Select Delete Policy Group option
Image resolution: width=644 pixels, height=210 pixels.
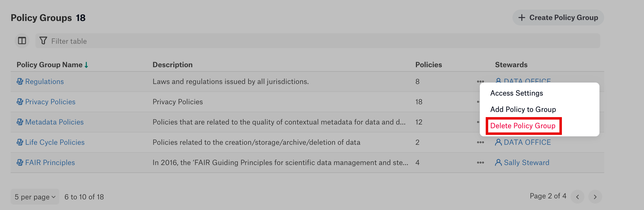(x=523, y=126)
